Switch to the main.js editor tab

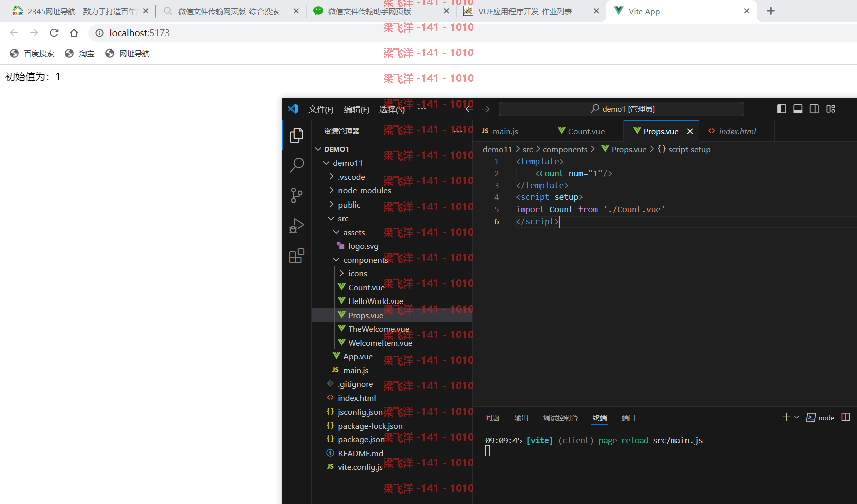pyautogui.click(x=510, y=131)
